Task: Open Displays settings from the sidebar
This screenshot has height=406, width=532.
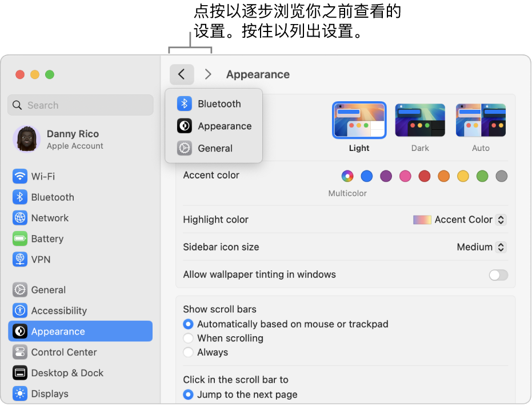Action: tap(50, 393)
